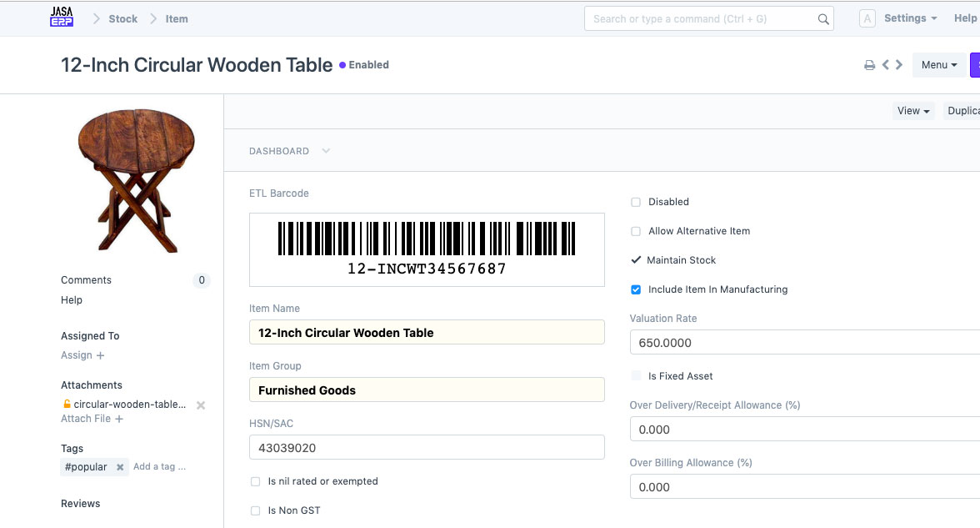Click the printer icon
This screenshot has height=528, width=980.
[869, 65]
